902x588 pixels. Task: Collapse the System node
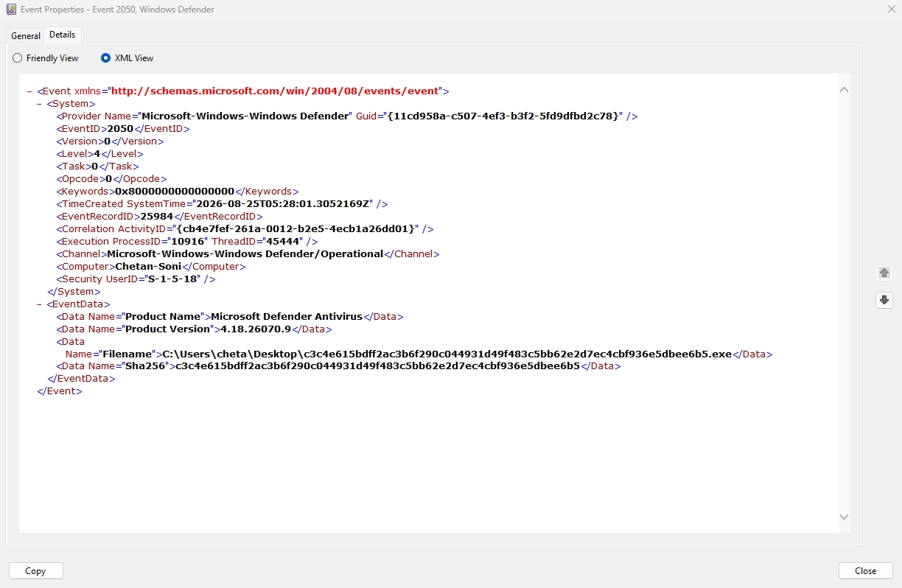point(39,104)
